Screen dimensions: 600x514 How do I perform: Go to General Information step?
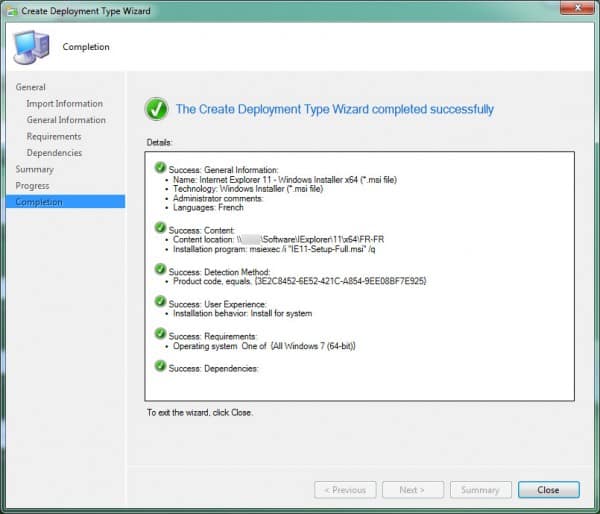[66, 120]
